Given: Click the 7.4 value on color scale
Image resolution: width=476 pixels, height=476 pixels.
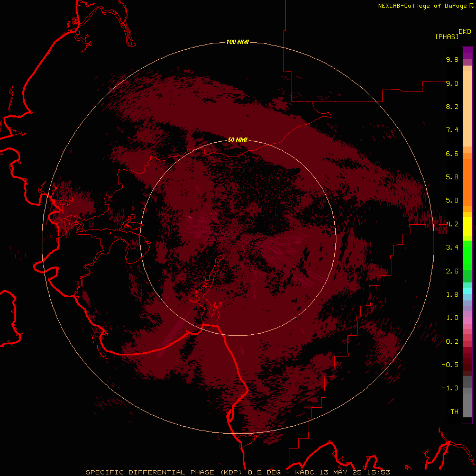Looking at the screenshot, I should click(x=452, y=130).
